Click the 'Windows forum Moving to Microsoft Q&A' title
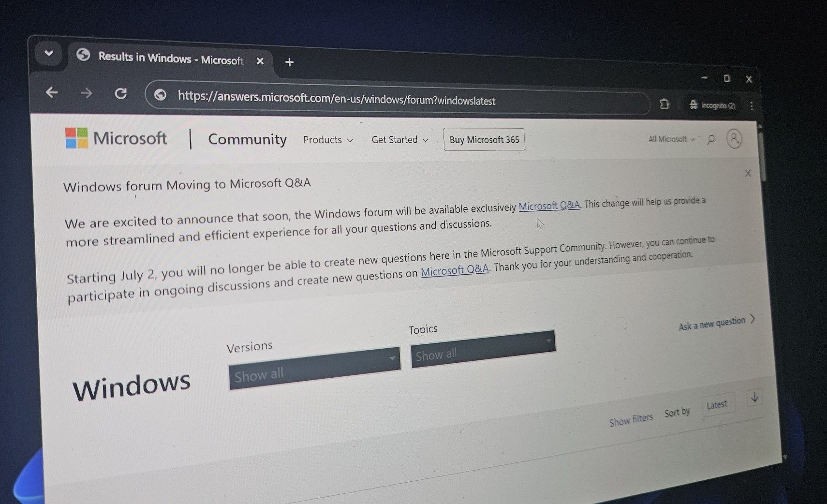 [x=187, y=184]
